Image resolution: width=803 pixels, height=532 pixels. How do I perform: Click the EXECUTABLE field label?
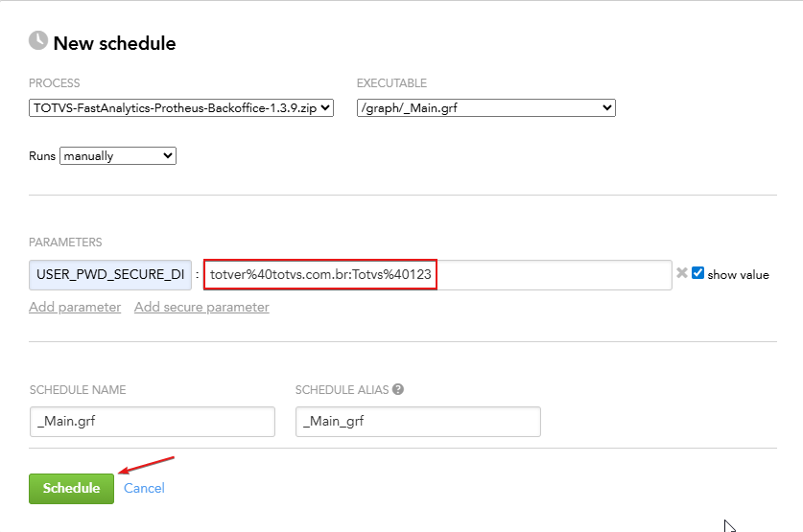pyautogui.click(x=391, y=83)
